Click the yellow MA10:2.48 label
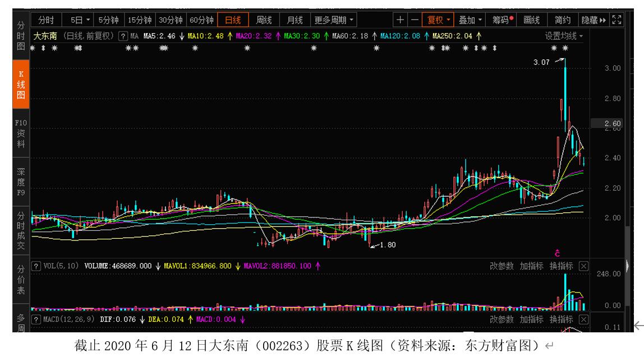 pos(205,36)
